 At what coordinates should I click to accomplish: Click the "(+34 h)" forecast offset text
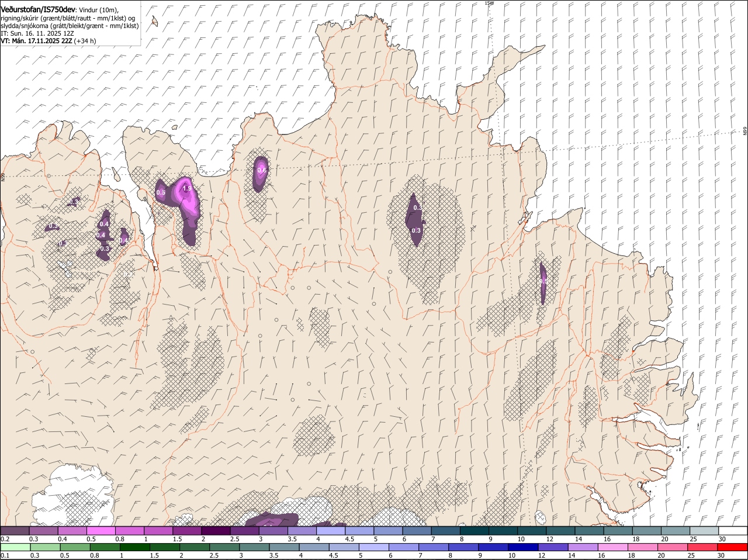[85, 41]
